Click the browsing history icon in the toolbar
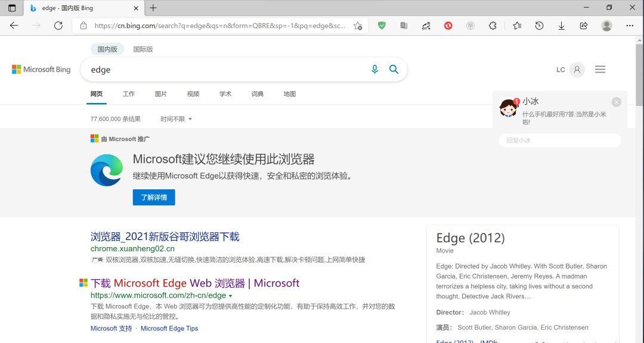The width and height of the screenshot is (644, 343). [539, 26]
